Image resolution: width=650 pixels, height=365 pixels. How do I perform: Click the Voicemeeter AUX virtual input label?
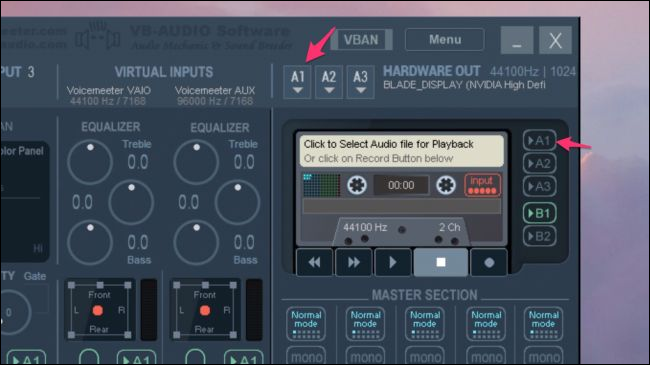point(215,90)
